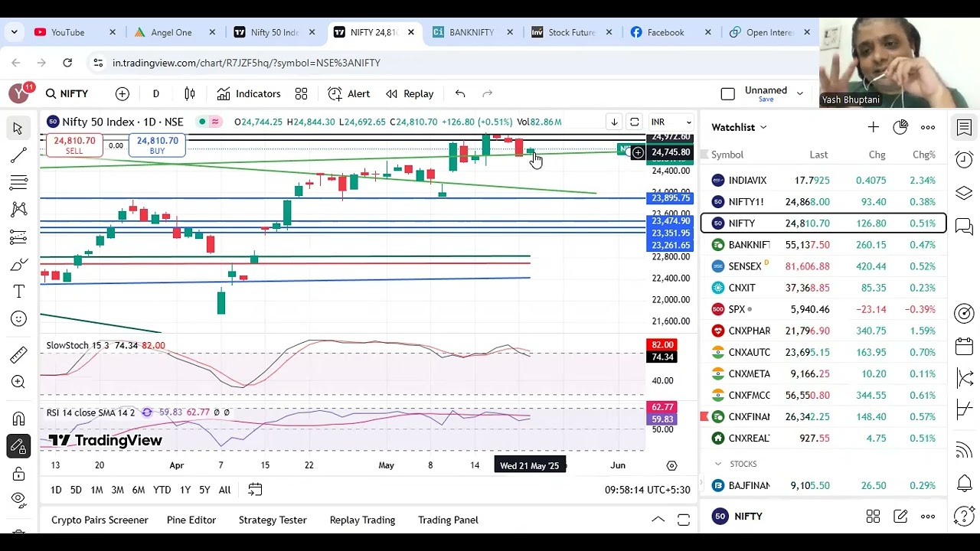Open INR currency dropdown
Screen dimensions: 980x551
671,122
